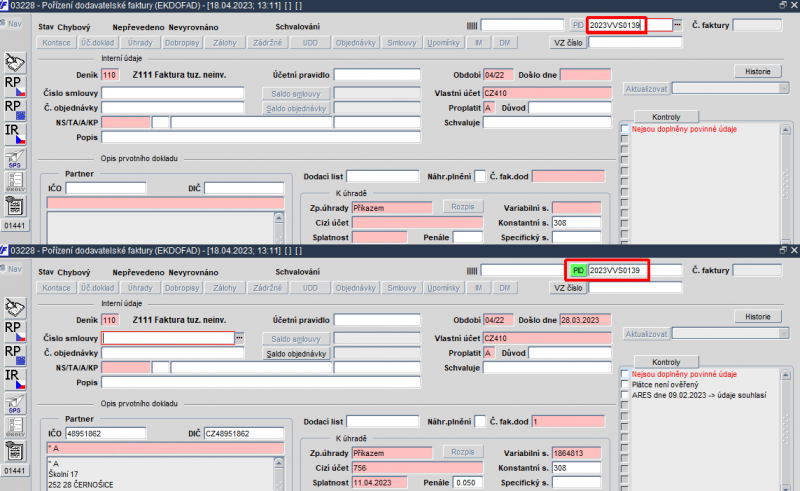The image size is (800, 491).
Task: Click the Kontroly button in lower window
Action: pos(666,362)
